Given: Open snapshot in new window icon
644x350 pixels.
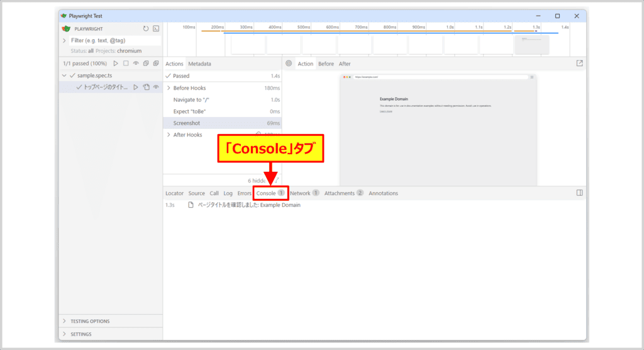Looking at the screenshot, I should pyautogui.click(x=579, y=63).
